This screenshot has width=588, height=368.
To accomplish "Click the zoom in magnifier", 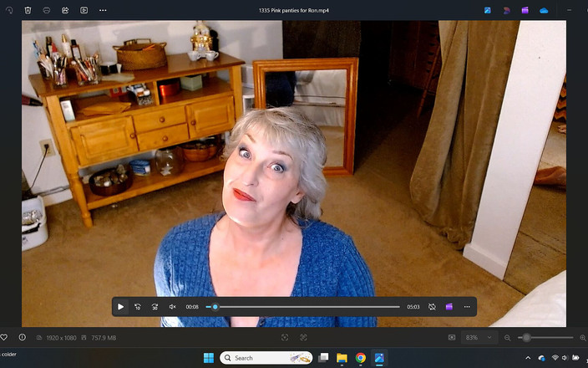I will [x=582, y=338].
